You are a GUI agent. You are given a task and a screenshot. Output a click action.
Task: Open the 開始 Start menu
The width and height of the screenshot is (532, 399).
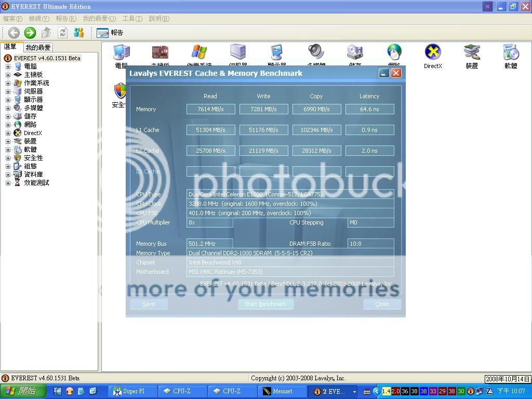click(23, 391)
